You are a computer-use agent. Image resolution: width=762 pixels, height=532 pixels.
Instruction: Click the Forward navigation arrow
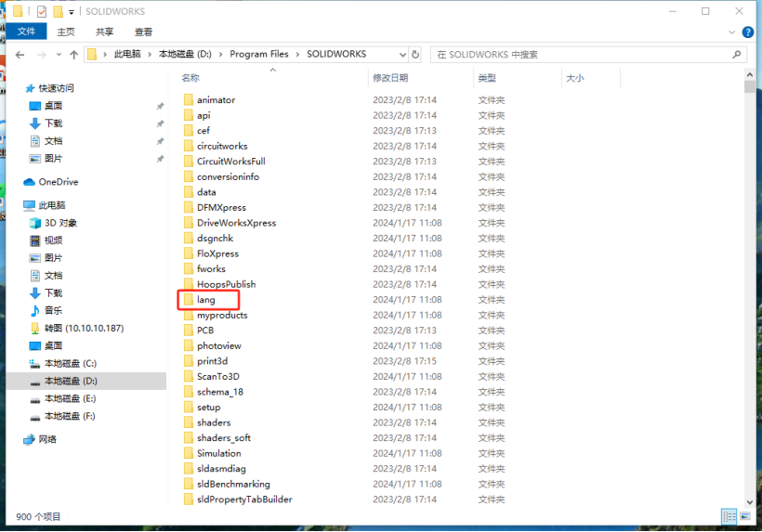click(x=42, y=55)
